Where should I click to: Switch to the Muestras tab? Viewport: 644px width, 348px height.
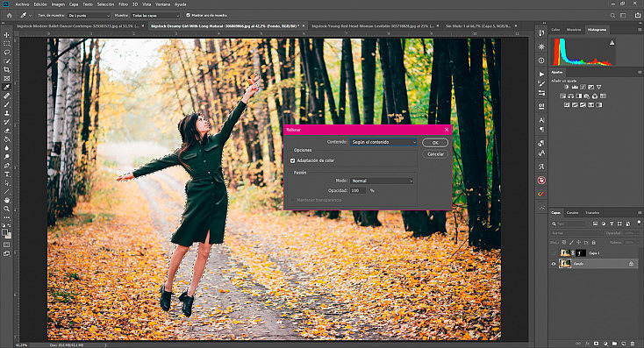(574, 30)
